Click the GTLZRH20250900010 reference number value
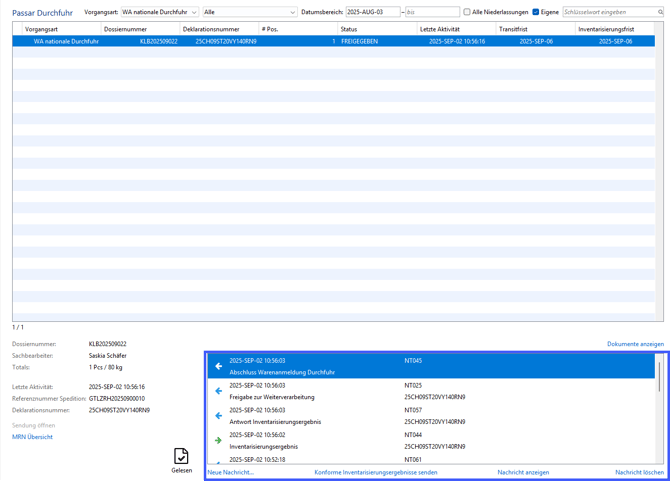Image resolution: width=670 pixels, height=481 pixels. tap(117, 399)
